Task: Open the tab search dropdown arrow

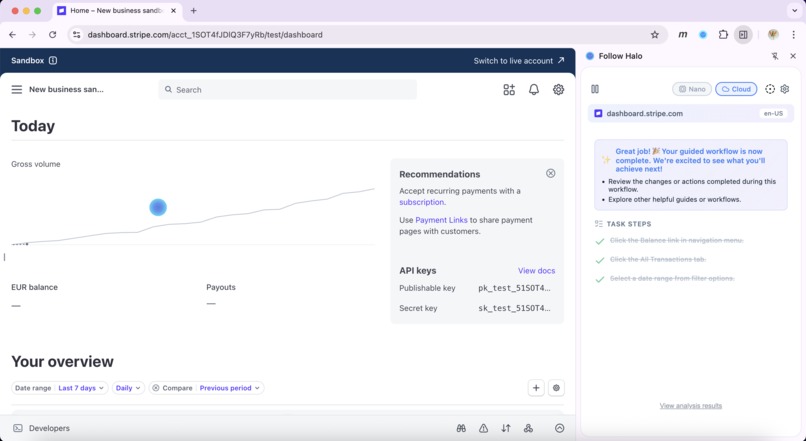Action: pyautogui.click(x=794, y=10)
